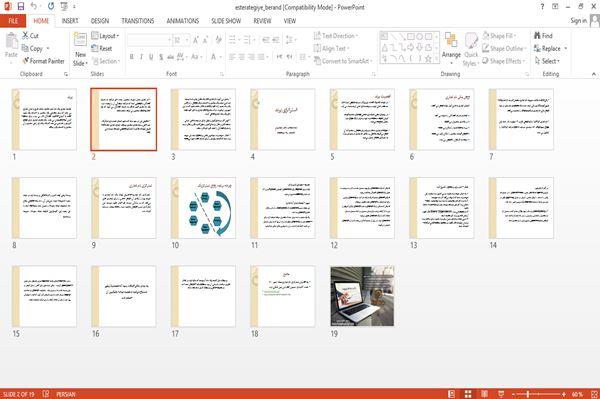Click the Cut scissors button

pyautogui.click(x=30, y=36)
